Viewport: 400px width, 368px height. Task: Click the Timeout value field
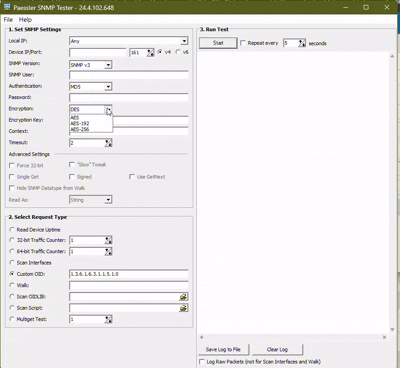click(x=87, y=143)
